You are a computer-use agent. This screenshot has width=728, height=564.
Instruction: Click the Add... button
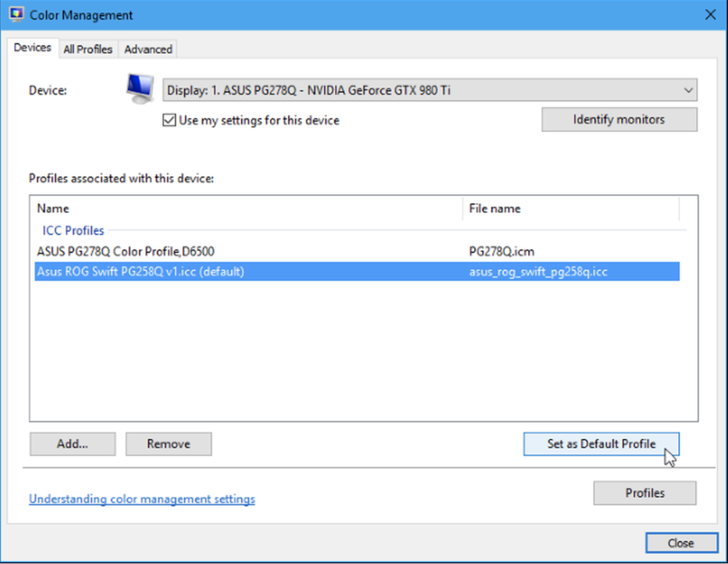72,444
